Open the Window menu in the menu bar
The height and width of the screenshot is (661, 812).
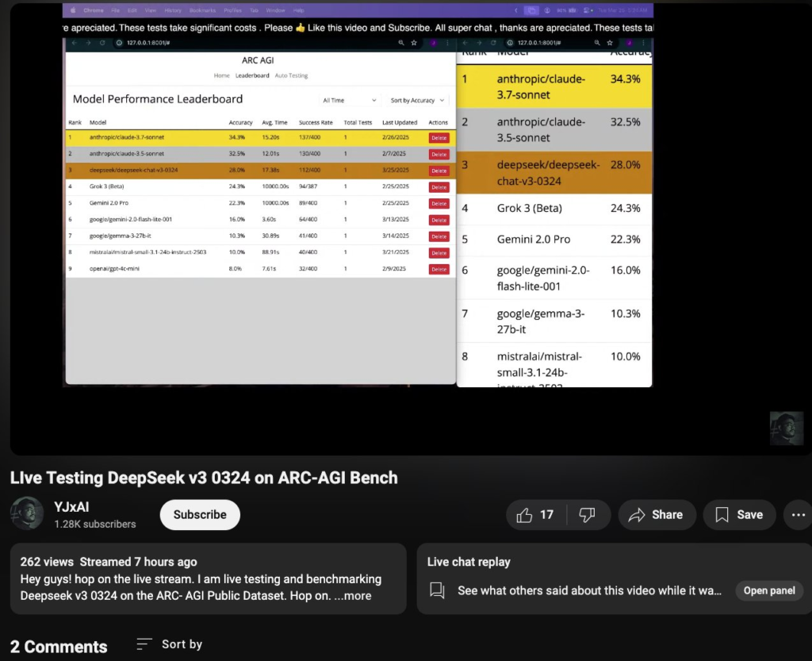point(275,10)
